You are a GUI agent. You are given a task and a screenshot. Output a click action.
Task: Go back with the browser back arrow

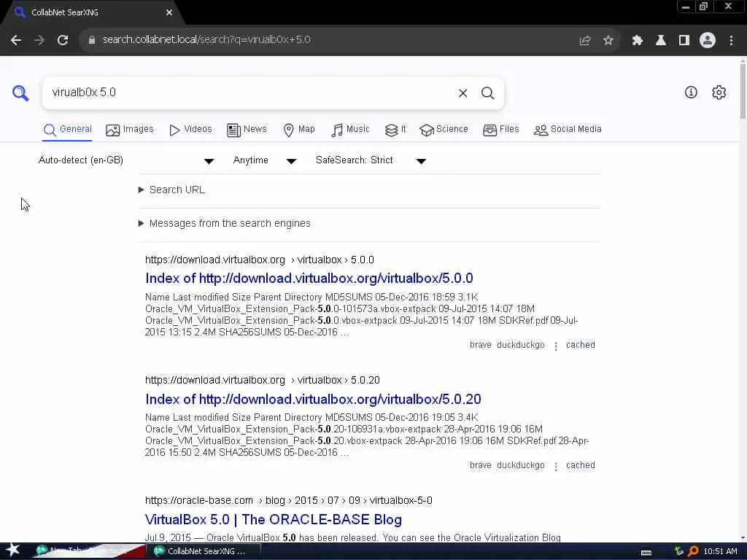16,40
